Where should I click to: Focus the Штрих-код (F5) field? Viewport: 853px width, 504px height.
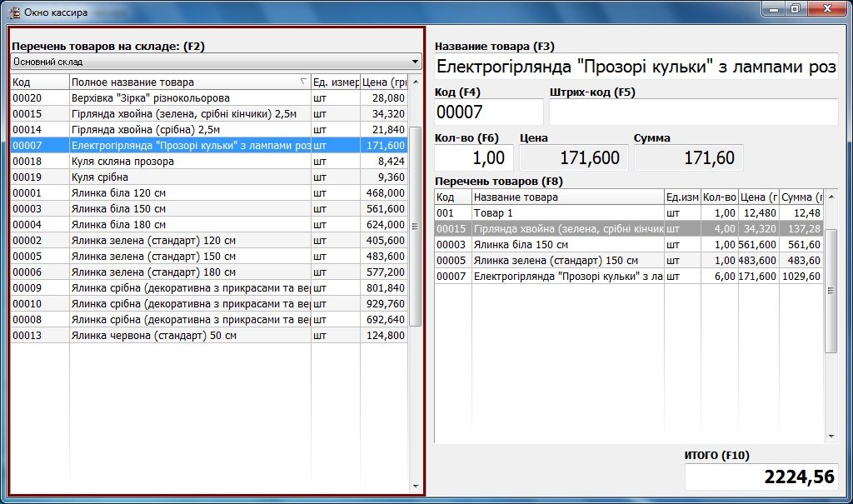click(x=694, y=112)
